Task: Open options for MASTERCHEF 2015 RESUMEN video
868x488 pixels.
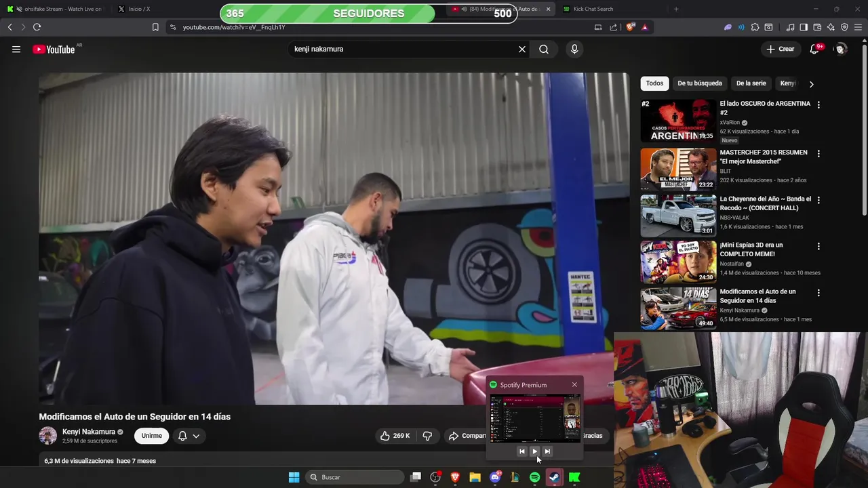Action: pyautogui.click(x=818, y=154)
